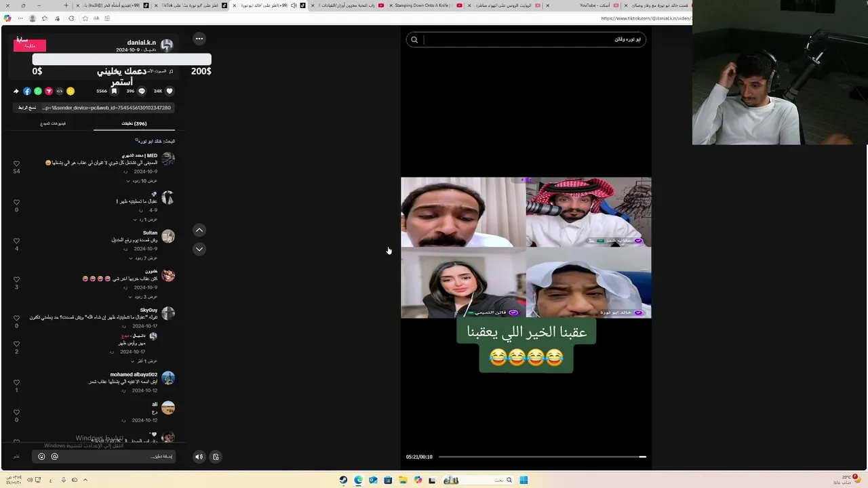Open File Explorer from taskbar
This screenshot has width=868, height=488.
403,480
